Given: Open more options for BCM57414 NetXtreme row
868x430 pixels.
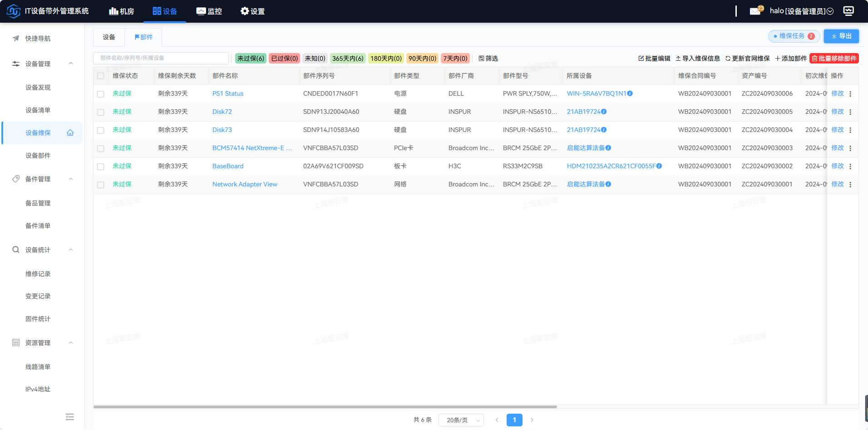Looking at the screenshot, I should (x=850, y=148).
